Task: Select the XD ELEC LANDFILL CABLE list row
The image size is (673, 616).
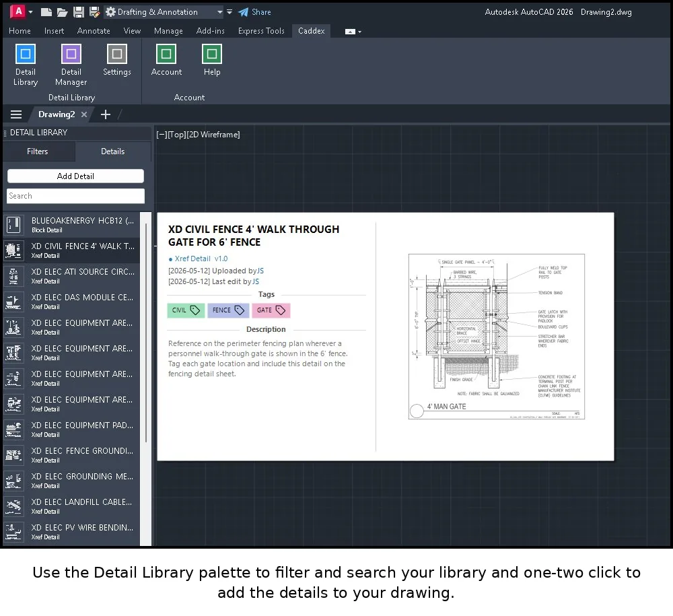Action: click(72, 506)
